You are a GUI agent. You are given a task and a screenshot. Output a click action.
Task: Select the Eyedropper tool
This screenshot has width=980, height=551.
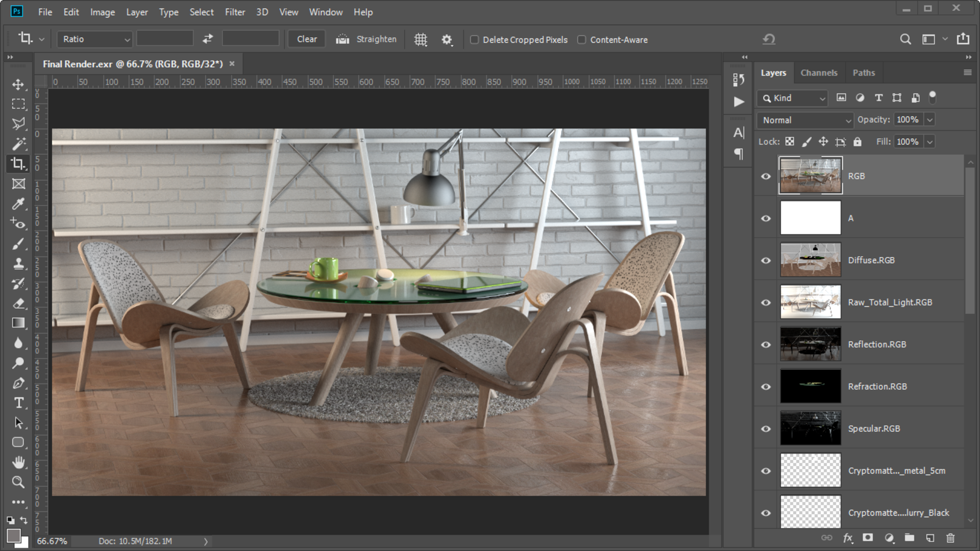[x=18, y=204]
